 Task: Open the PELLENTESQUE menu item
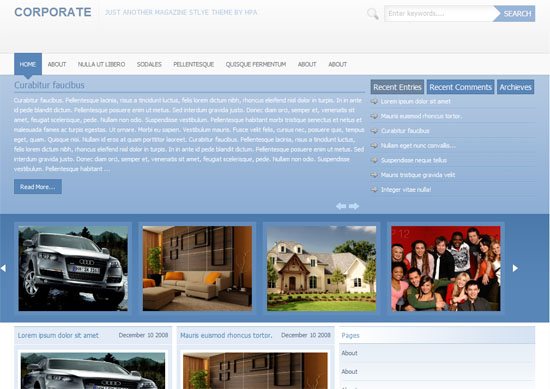(194, 64)
